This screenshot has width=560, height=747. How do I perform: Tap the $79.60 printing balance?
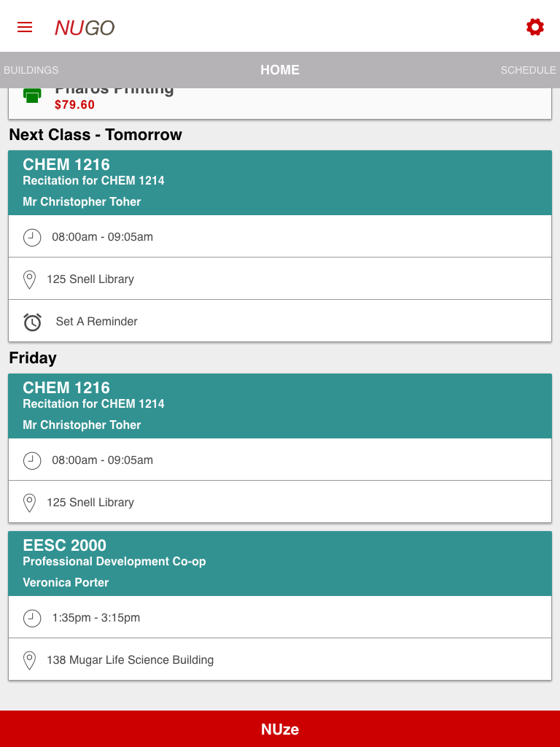click(x=74, y=105)
